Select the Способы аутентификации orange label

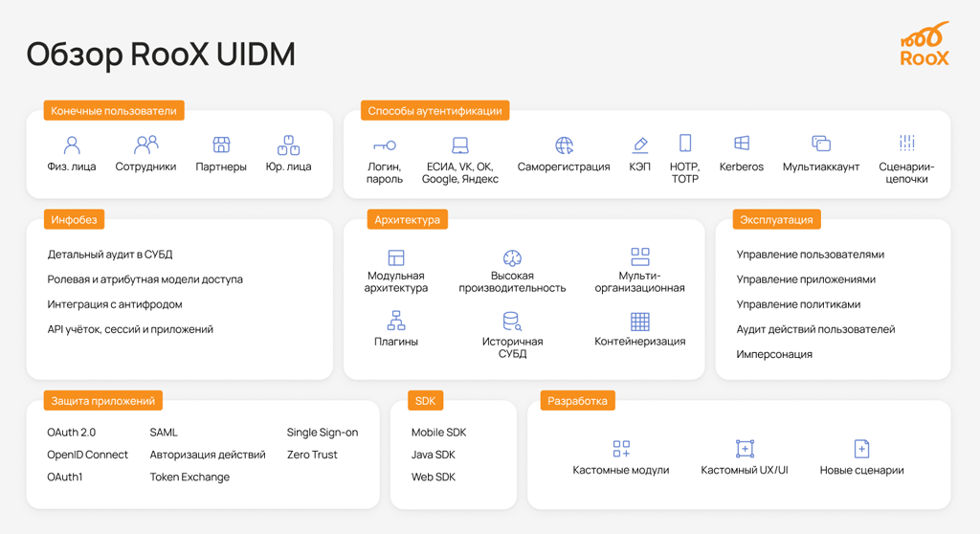click(434, 111)
